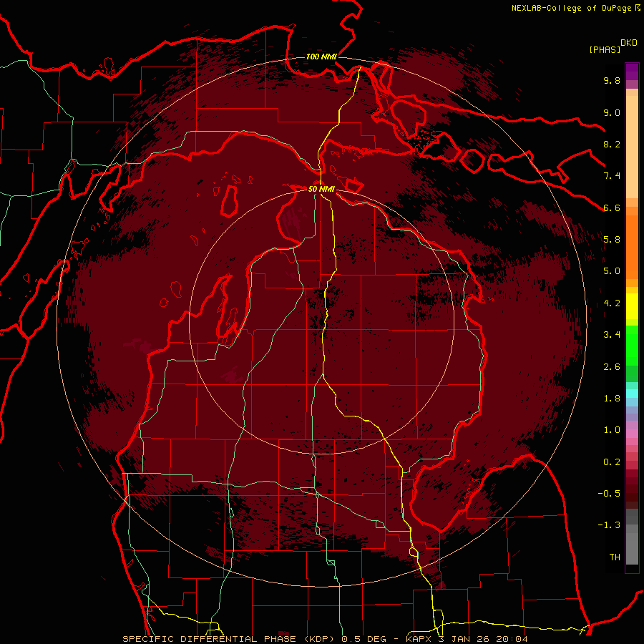This screenshot has width=644, height=644.
Task: Pick the bright orange color bar segment
Action: pyautogui.click(x=632, y=246)
